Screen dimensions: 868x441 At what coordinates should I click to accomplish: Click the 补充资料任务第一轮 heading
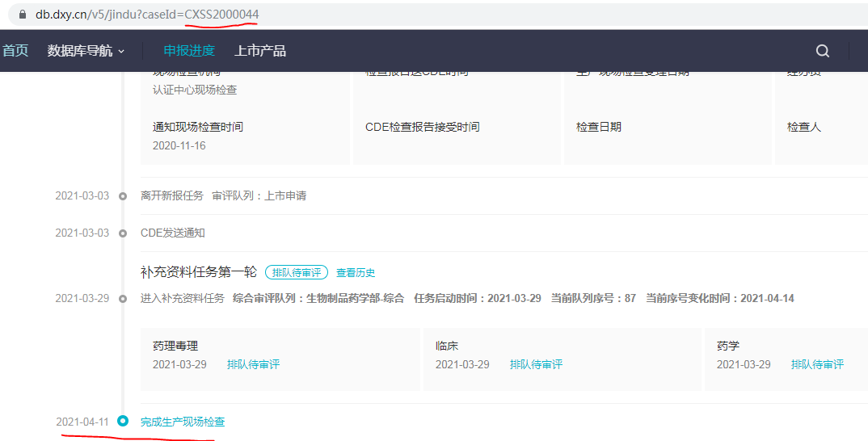coord(199,272)
